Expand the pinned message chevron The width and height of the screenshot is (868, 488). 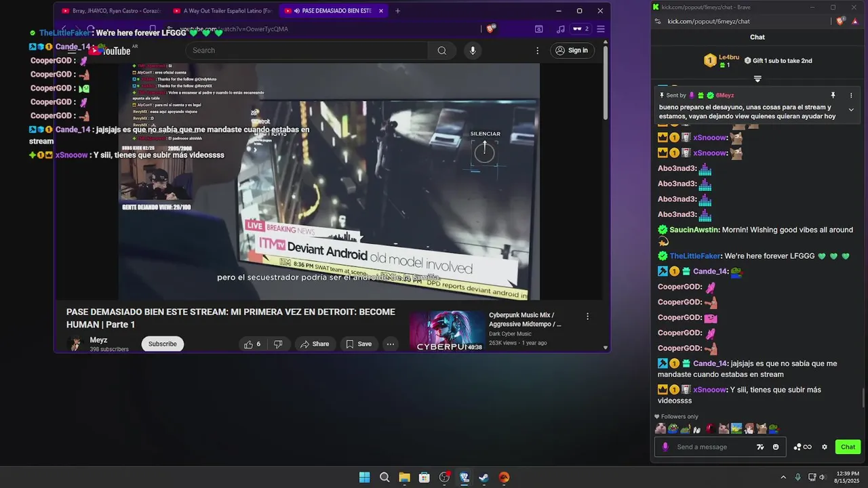[851, 110]
